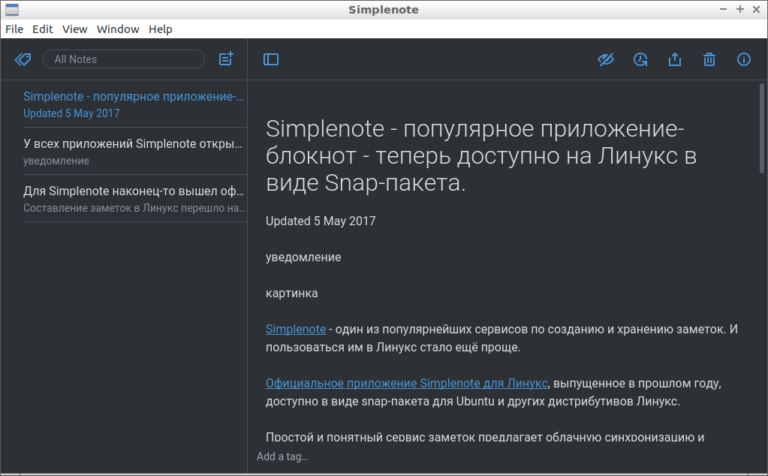This screenshot has height=476, width=768.
Task: Follow the Simplenote hyperlink in note
Action: (295, 329)
